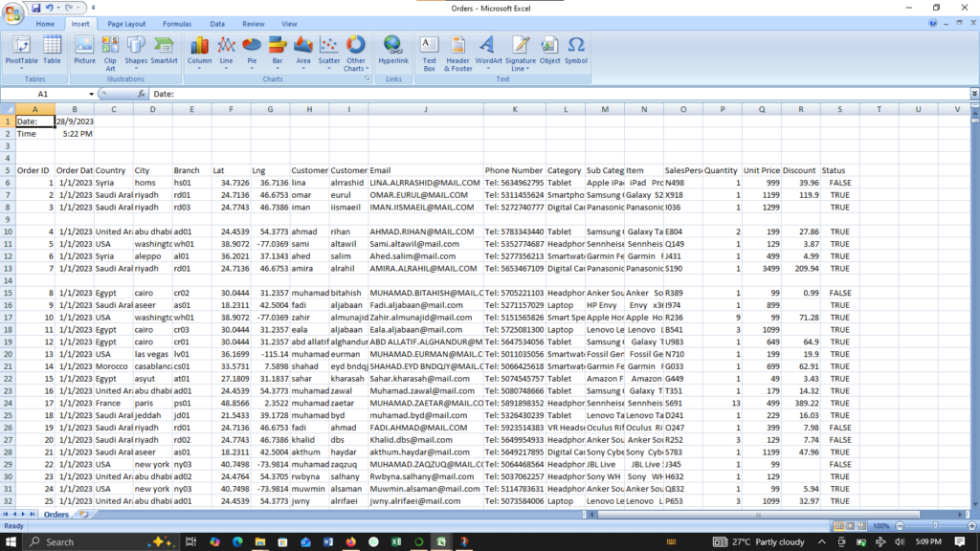Insert a Hyperlink
This screenshot has width=980, height=551.
coord(393,50)
